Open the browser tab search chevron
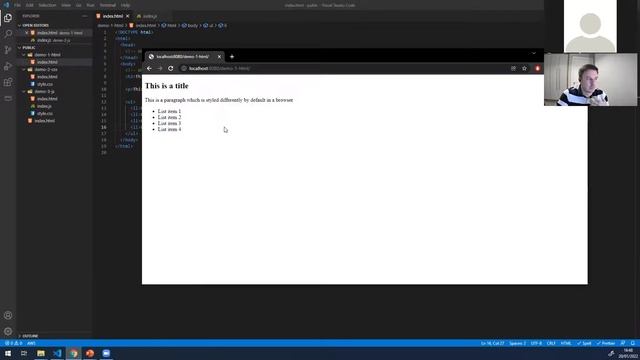The width and height of the screenshot is (640, 360). pyautogui.click(x=533, y=53)
